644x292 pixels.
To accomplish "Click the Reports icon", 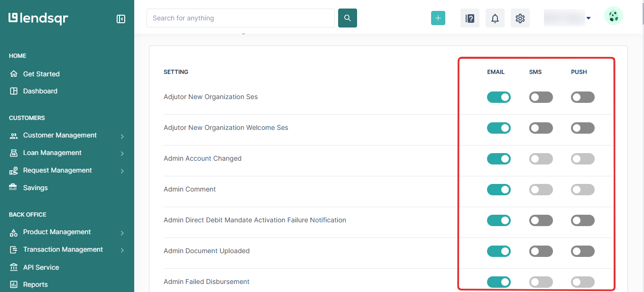I will pyautogui.click(x=14, y=284).
